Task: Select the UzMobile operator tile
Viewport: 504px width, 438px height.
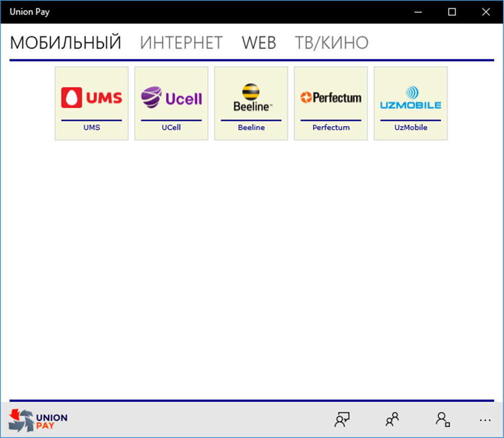Action: [410, 103]
